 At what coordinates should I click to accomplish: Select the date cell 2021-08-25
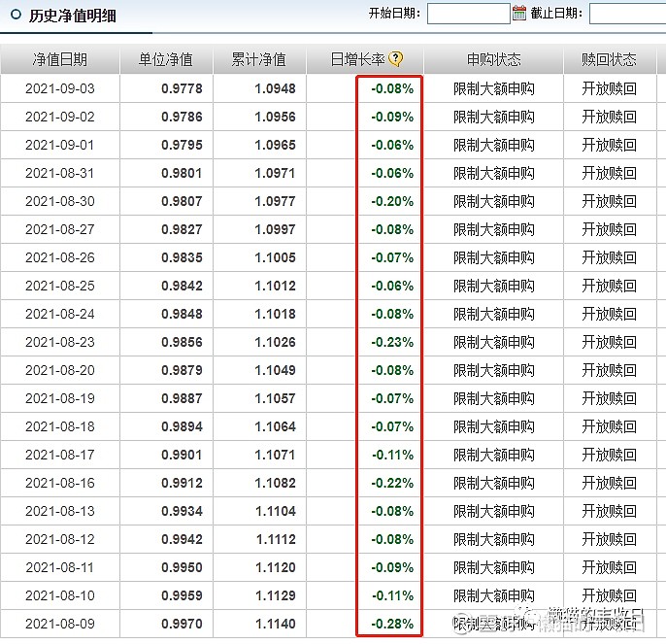(60, 286)
